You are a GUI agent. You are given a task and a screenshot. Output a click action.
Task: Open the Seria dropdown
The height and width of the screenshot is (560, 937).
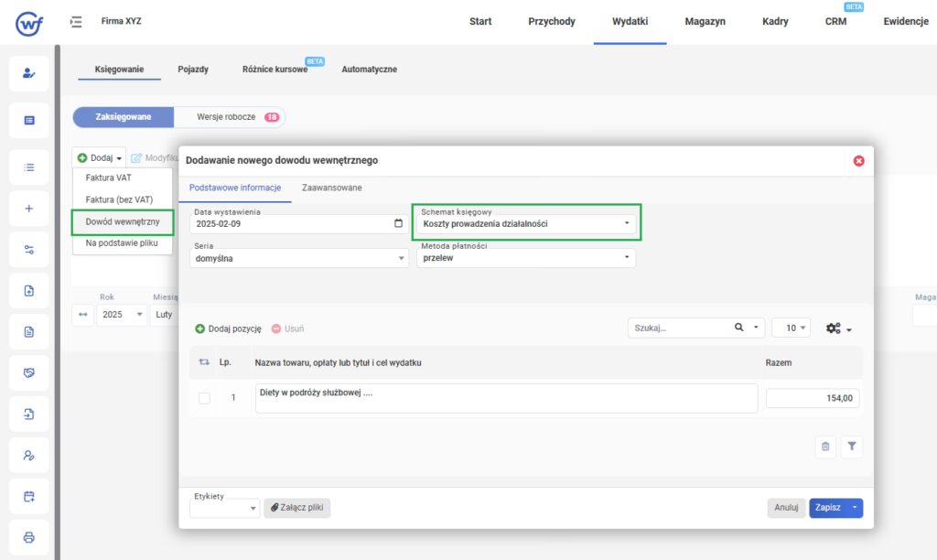click(x=300, y=259)
